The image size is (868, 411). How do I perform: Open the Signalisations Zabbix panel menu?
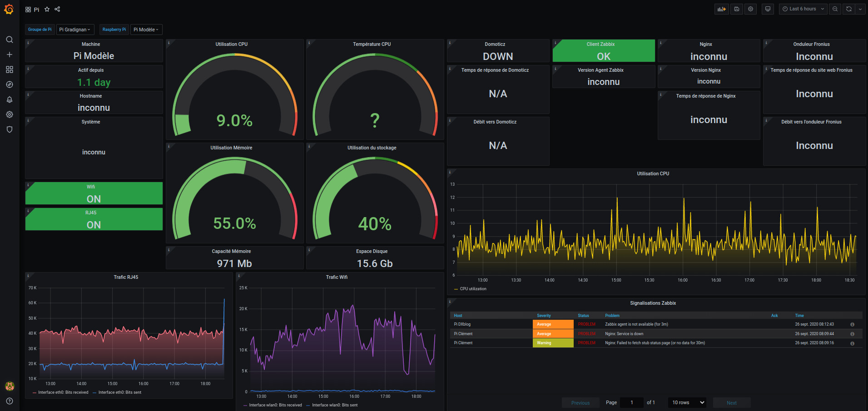[653, 303]
